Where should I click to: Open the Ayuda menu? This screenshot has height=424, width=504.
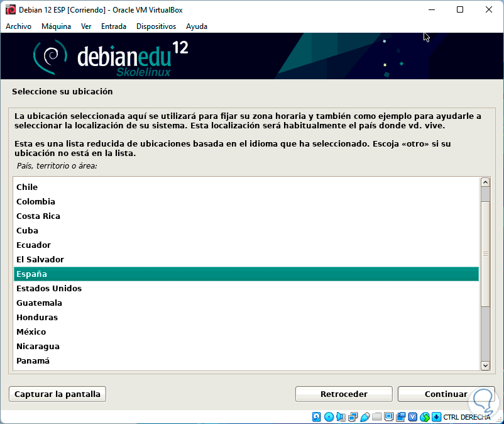[x=197, y=26]
